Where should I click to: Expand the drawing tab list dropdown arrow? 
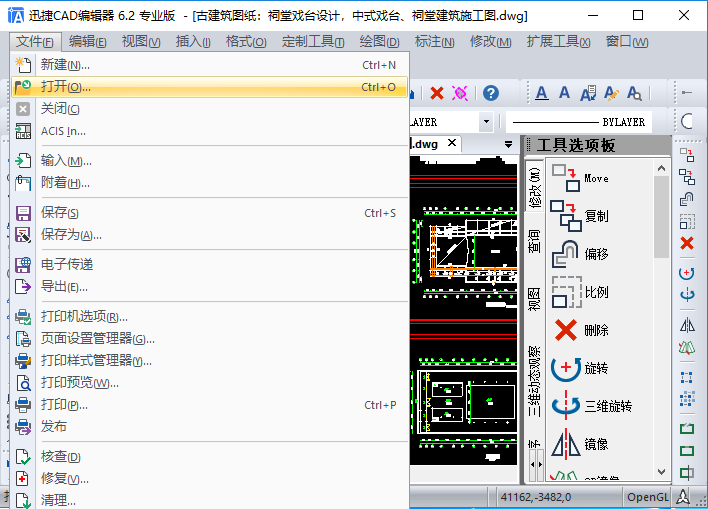pos(508,145)
